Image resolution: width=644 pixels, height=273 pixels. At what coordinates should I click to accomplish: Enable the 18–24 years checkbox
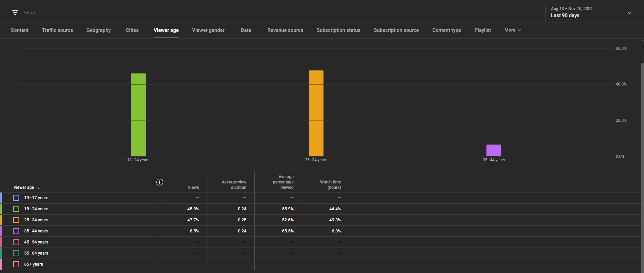(16, 209)
